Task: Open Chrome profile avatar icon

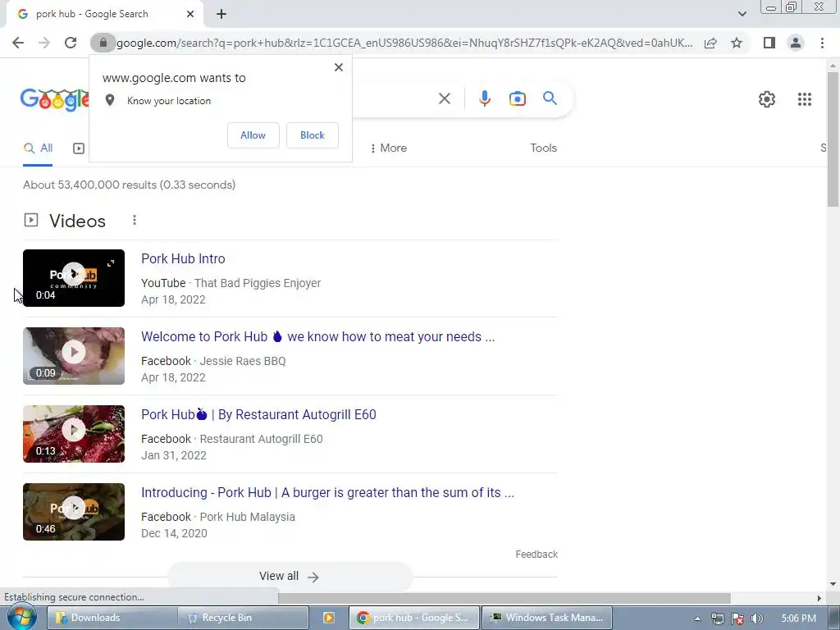Action: [x=796, y=43]
